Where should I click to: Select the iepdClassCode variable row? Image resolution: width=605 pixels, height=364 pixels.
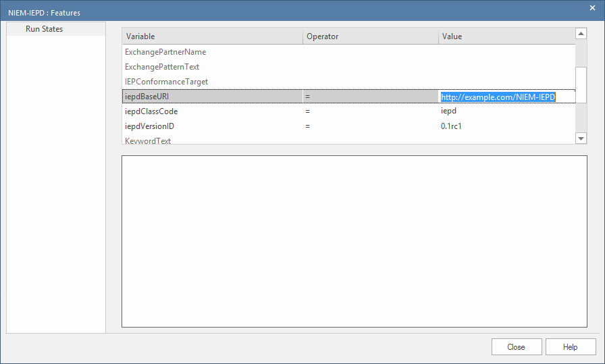coord(151,111)
